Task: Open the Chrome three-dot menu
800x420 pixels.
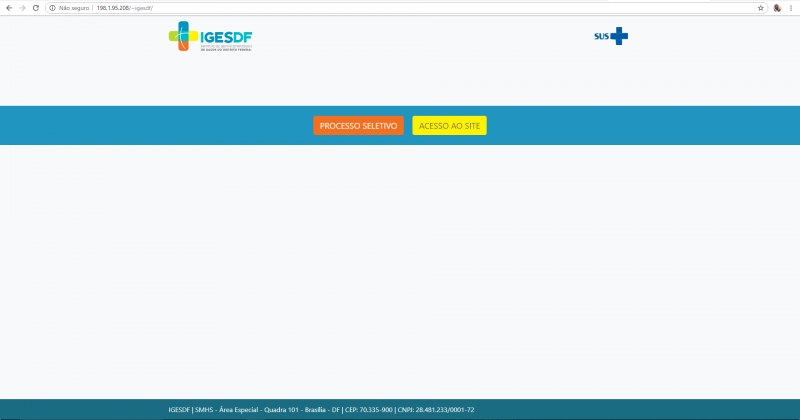Action: [x=791, y=7]
